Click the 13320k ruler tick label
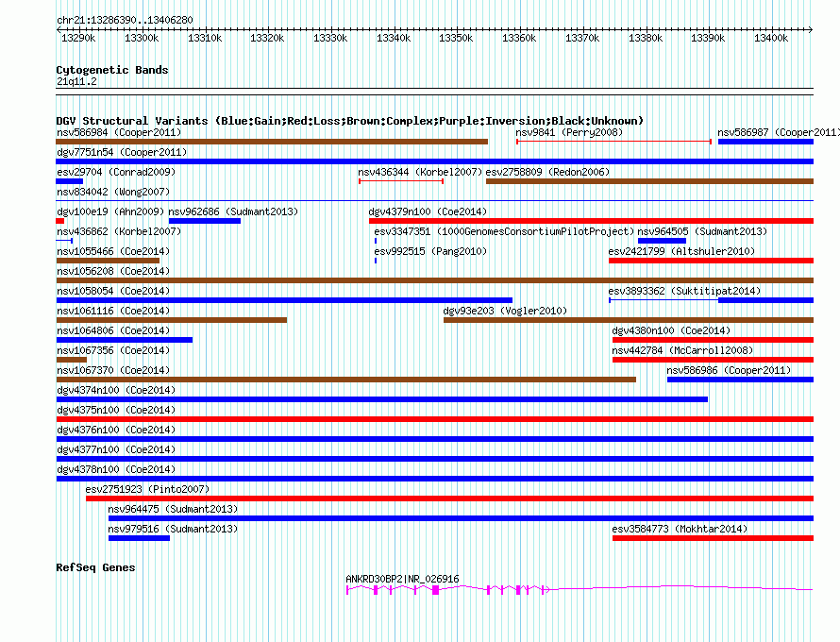 coord(267,38)
